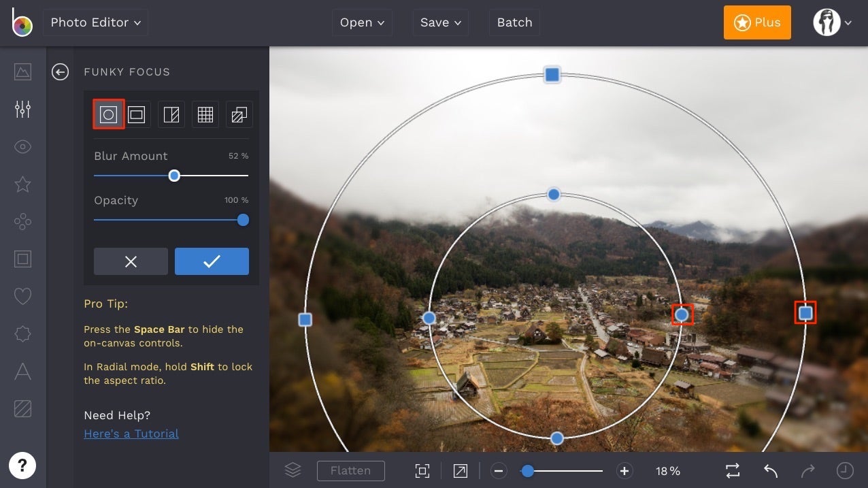
Task: Switch to rectangular focus mode
Action: click(x=137, y=114)
